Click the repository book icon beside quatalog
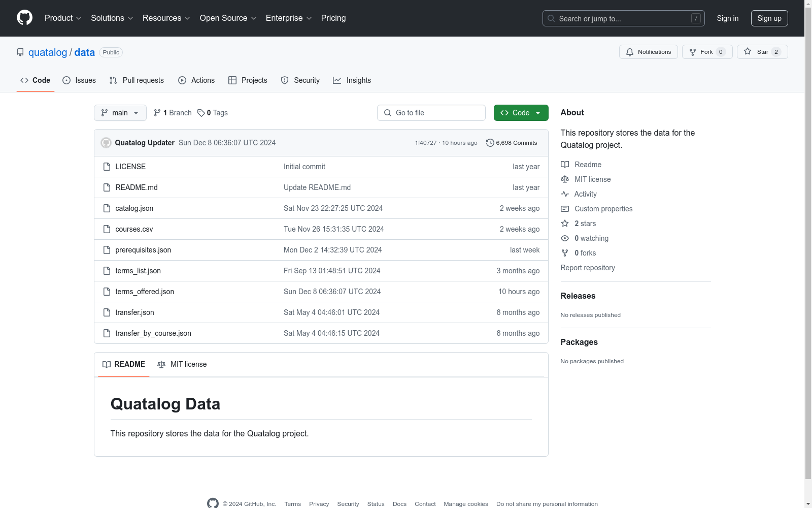Image resolution: width=812 pixels, height=508 pixels. 20,52
